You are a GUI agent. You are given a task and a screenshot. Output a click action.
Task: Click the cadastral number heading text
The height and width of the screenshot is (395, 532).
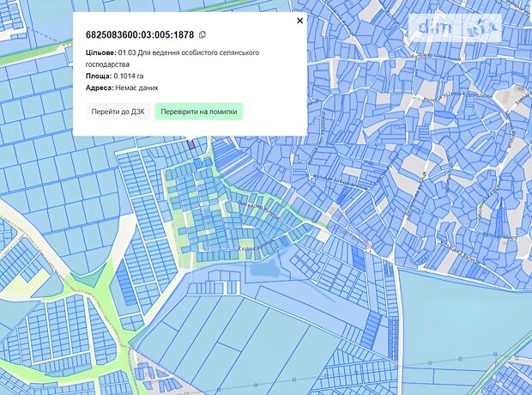click(x=140, y=35)
